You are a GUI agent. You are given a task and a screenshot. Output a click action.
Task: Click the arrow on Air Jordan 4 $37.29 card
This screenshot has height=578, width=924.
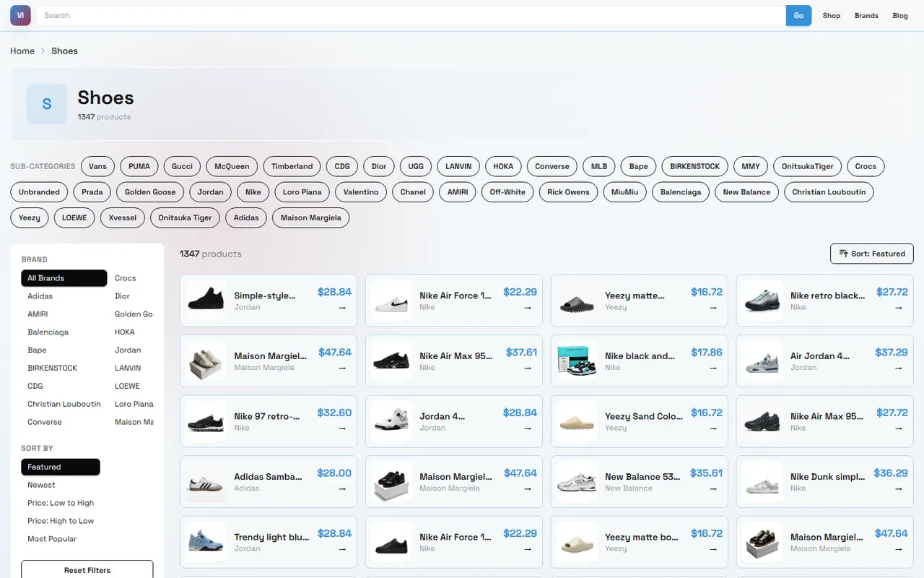899,368
